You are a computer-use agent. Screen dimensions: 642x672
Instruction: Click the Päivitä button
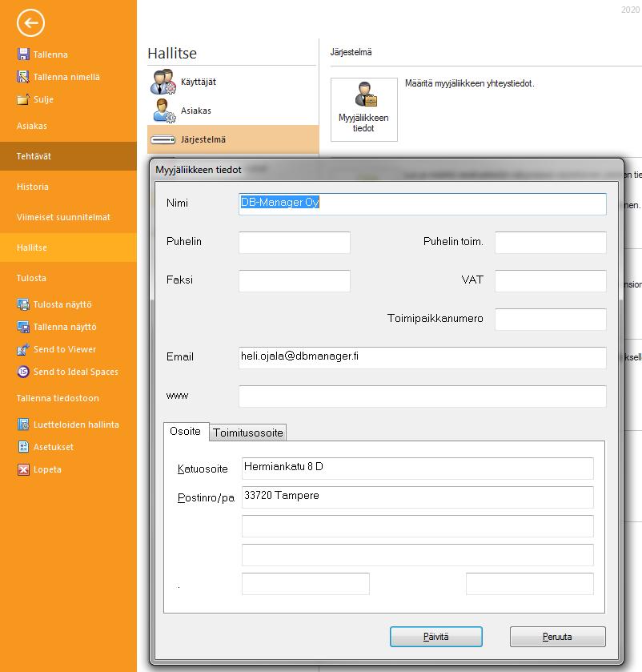coord(436,637)
